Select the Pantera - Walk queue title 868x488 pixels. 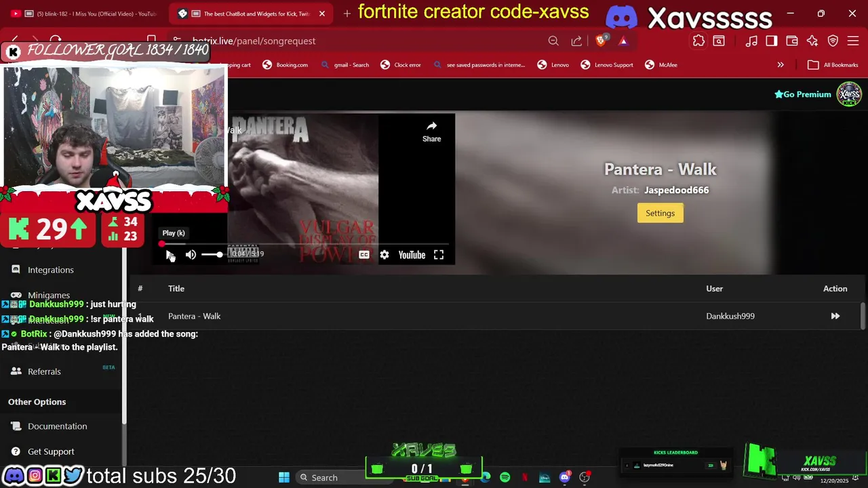[x=194, y=316]
